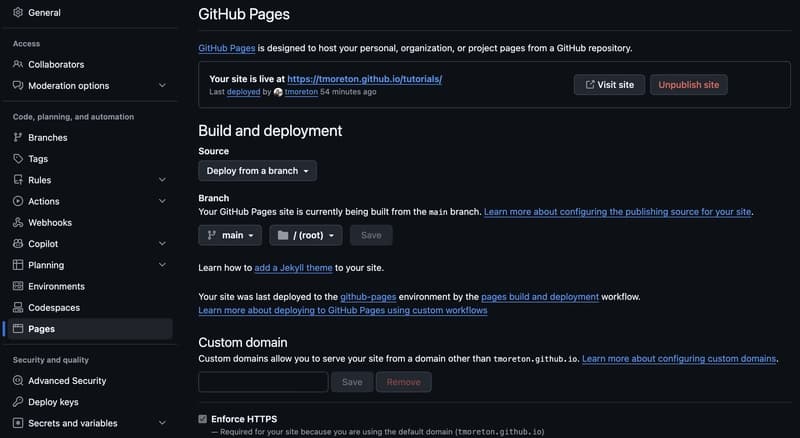This screenshot has width=800, height=438.
Task: Open link about deploying using custom workflows
Action: tap(343, 310)
